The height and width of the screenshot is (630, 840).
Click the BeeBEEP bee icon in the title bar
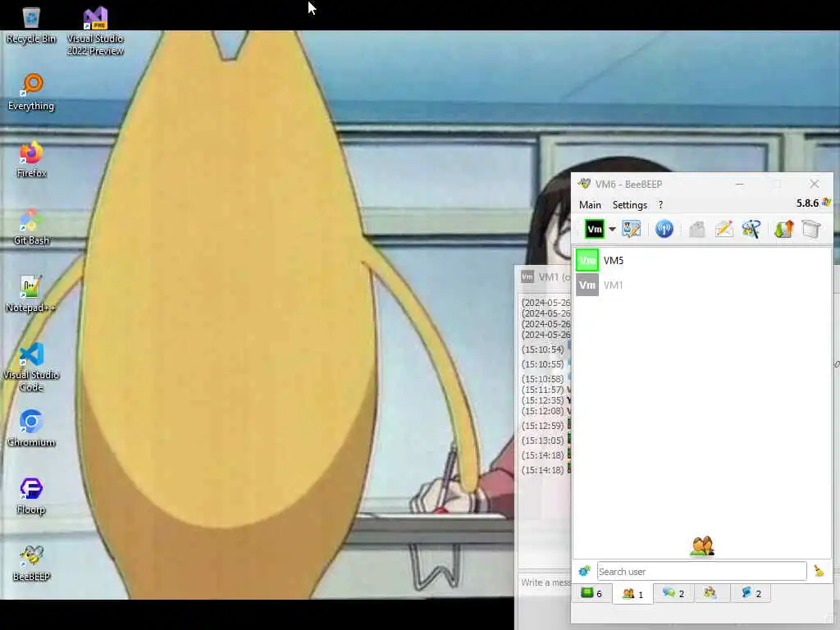pos(584,184)
